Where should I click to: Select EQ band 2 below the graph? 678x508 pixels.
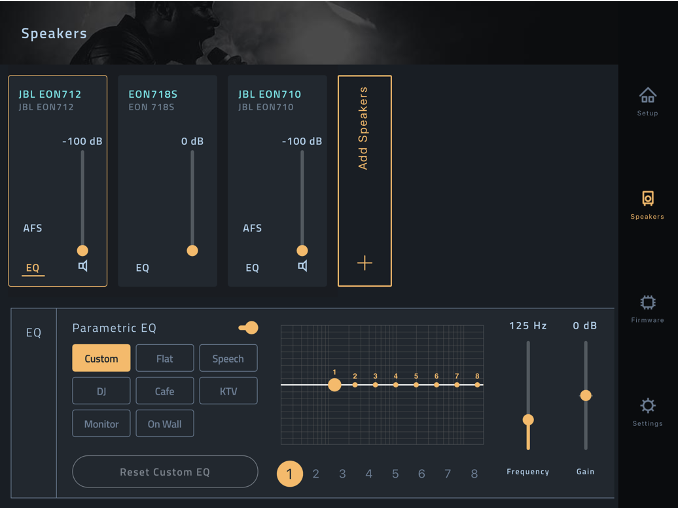tap(316, 474)
